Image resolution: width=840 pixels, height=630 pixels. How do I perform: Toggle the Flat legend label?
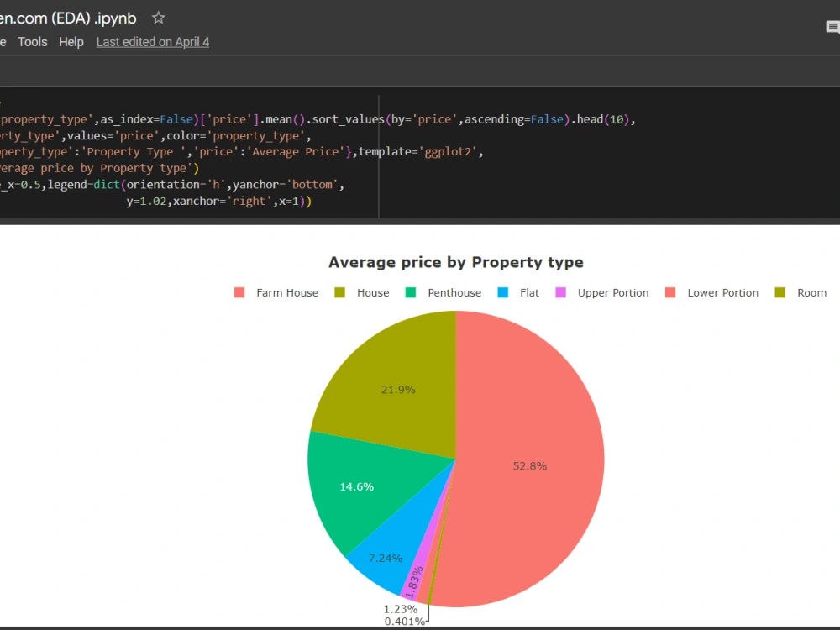(x=530, y=292)
